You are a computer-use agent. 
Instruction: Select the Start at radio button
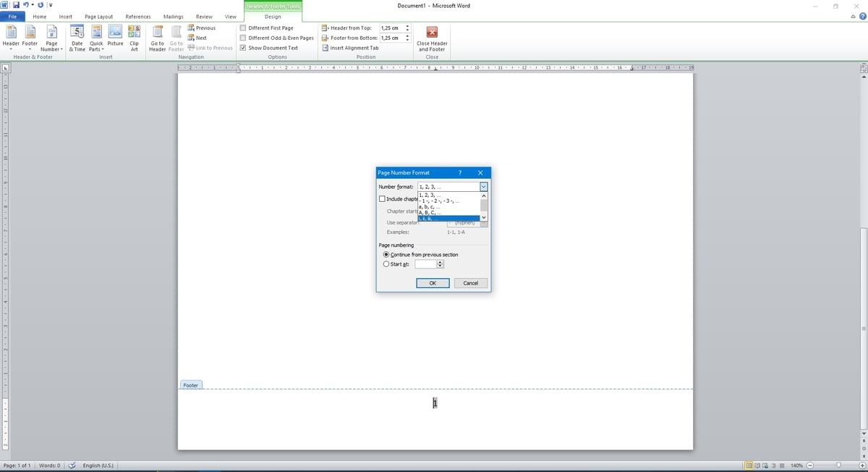coord(386,264)
